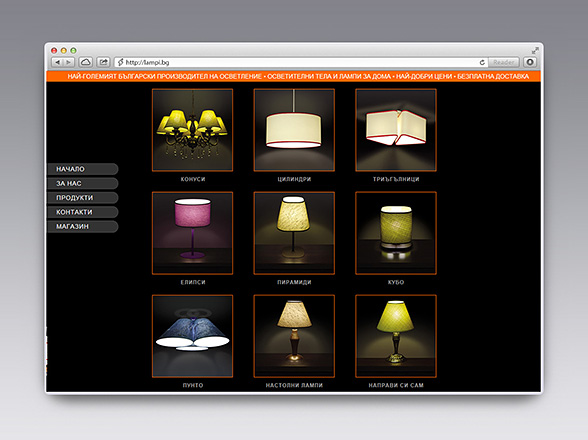The image size is (588, 440).
Task: Focus the address bar with http://lampi.bg
Action: (x=301, y=62)
